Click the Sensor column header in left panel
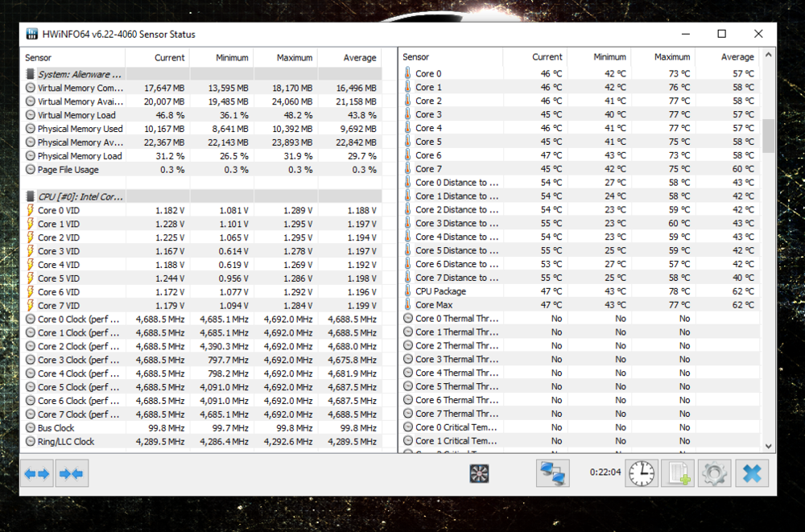Screen dimensions: 805x532 click(x=72, y=58)
